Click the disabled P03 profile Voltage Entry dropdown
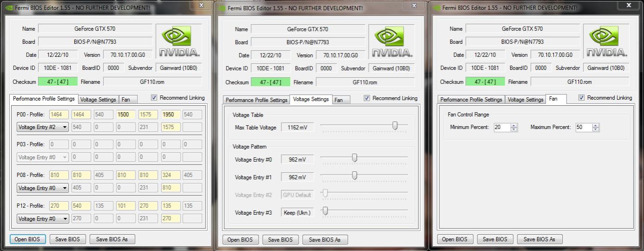This screenshot has height=251, width=644. click(42, 157)
